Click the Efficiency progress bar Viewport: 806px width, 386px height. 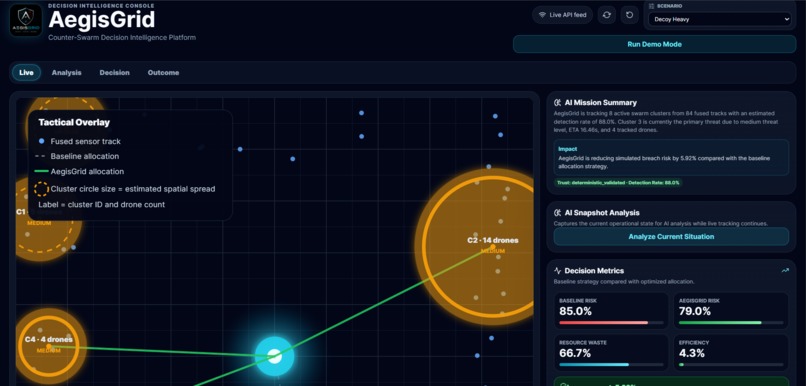coord(731,364)
